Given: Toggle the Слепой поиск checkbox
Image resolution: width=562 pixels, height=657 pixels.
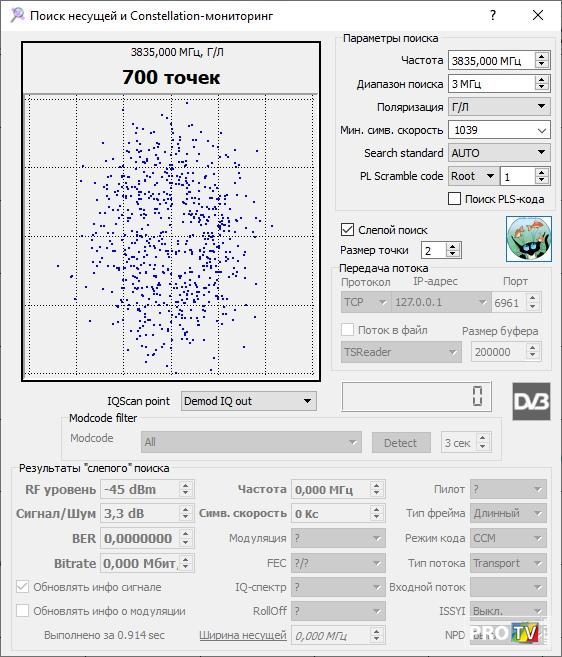Looking at the screenshot, I should [x=347, y=230].
